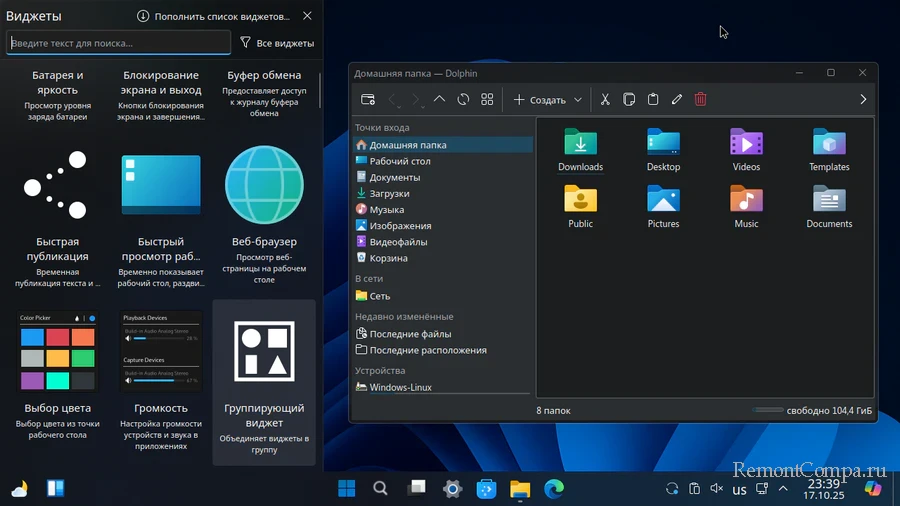
Task: Click the red trash delete icon
Action: (x=701, y=99)
